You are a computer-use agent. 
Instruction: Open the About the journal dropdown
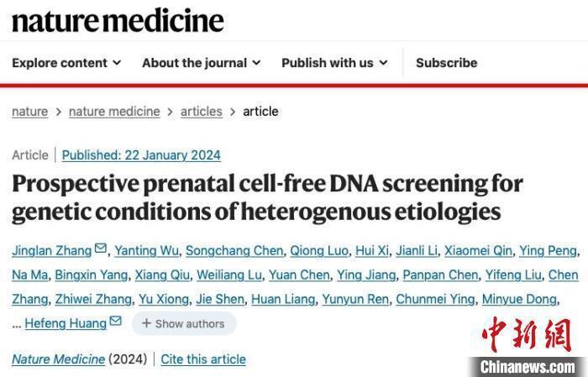pyautogui.click(x=201, y=63)
